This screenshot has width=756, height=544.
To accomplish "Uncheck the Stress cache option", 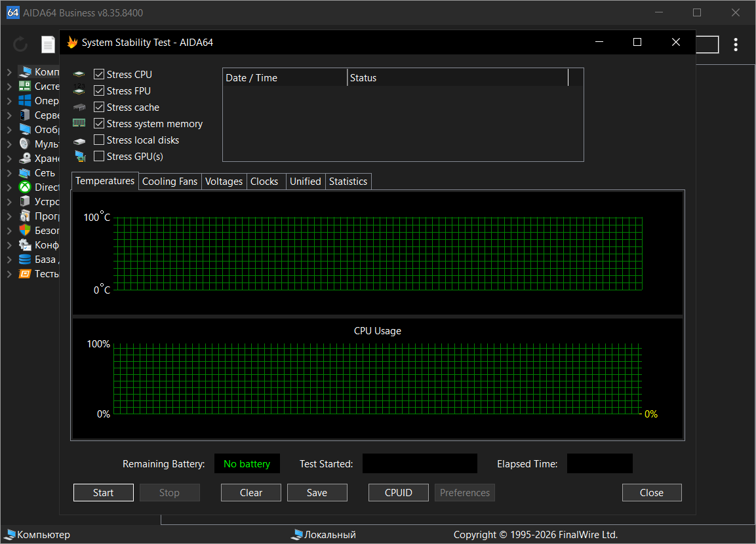I will 99,107.
